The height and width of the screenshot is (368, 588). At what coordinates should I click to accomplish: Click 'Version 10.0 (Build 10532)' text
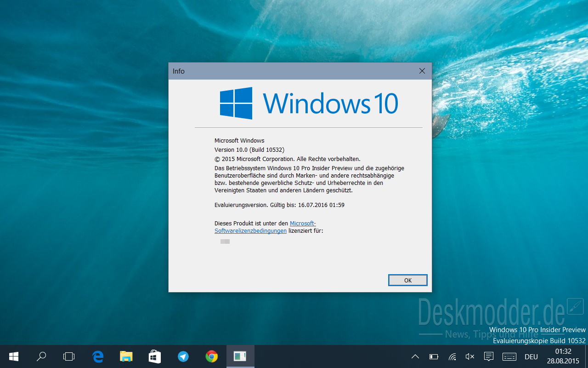pyautogui.click(x=249, y=150)
